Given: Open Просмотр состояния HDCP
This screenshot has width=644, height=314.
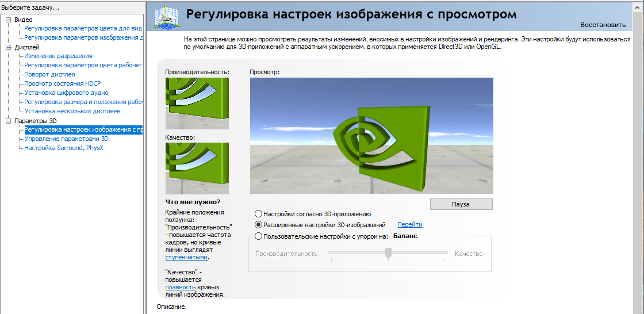Looking at the screenshot, I should point(63,83).
